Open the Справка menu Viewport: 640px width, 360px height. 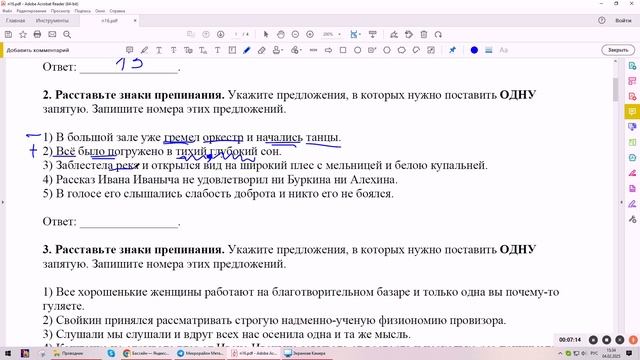coord(117,11)
